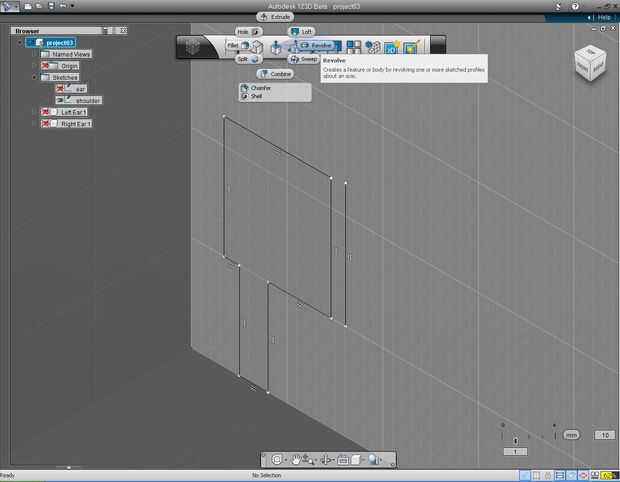
Task: Open the Pattern grid icon
Action: [354, 47]
